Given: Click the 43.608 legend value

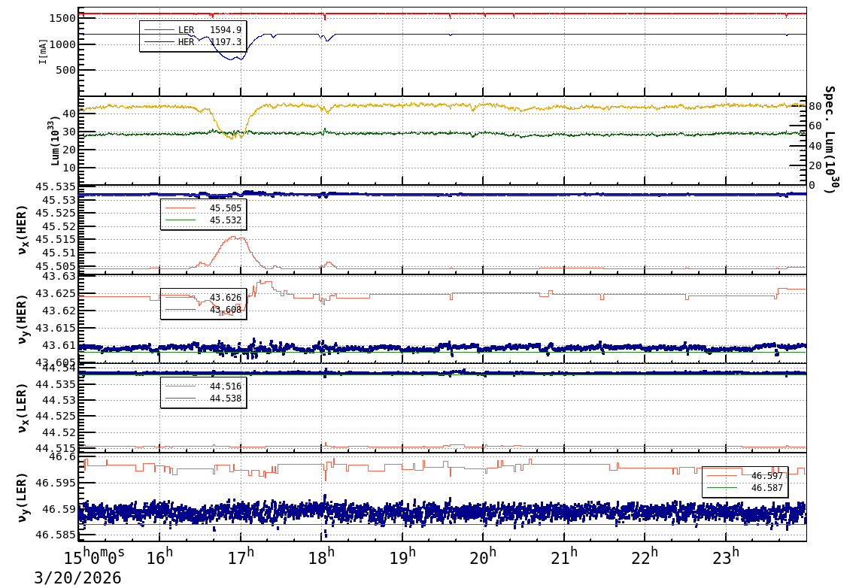Looking at the screenshot, I should pos(225,310).
